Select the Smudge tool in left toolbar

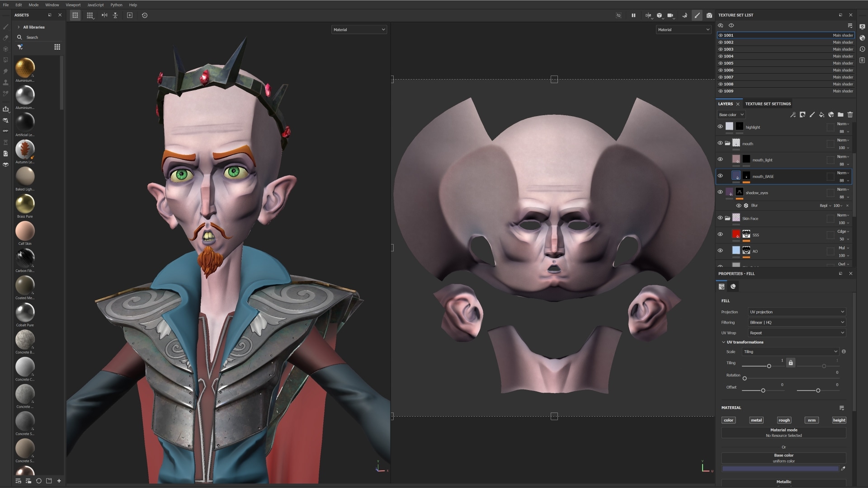(x=6, y=71)
